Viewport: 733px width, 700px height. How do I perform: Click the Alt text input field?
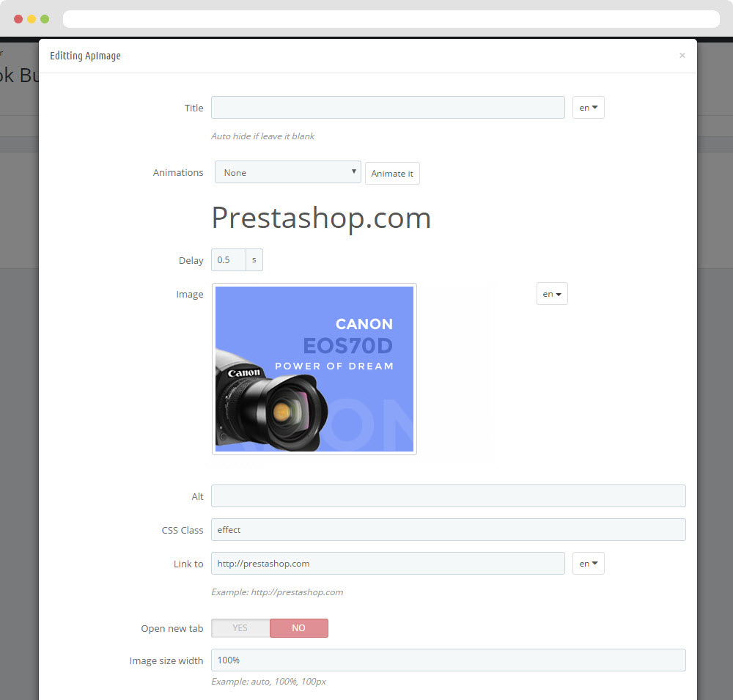click(449, 495)
